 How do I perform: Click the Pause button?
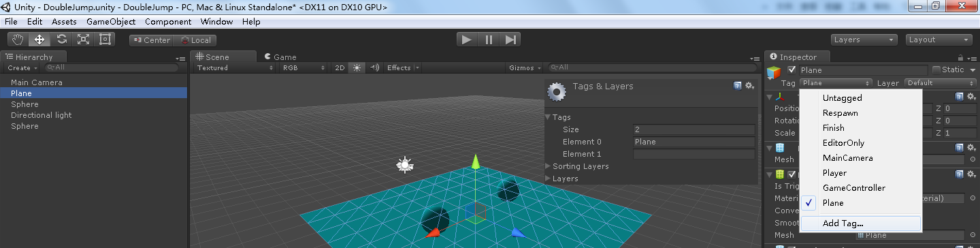pos(489,40)
